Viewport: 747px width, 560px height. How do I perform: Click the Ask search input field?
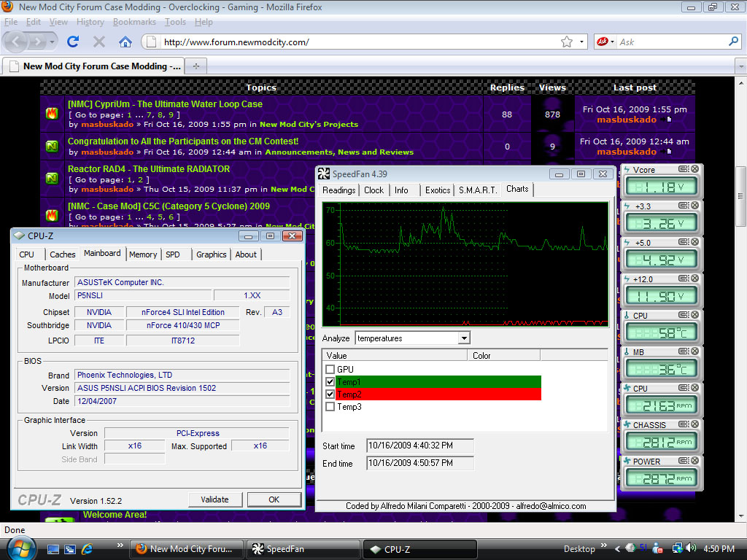pos(672,42)
